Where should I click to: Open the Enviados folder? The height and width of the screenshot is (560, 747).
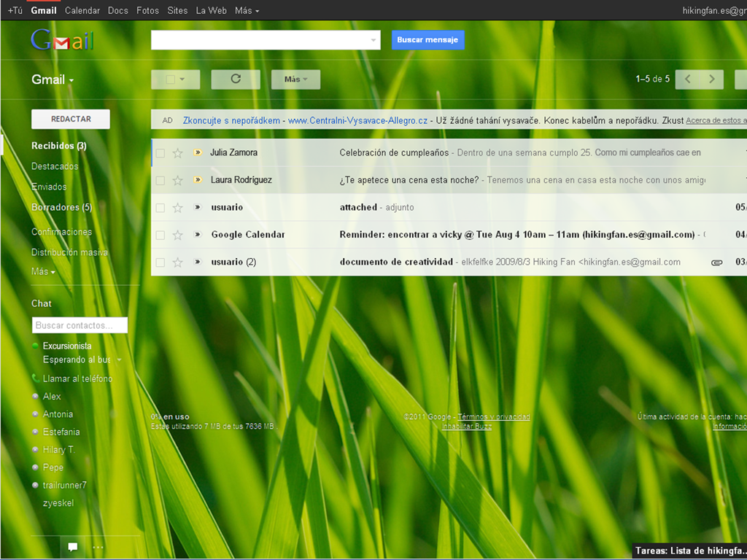[49, 187]
